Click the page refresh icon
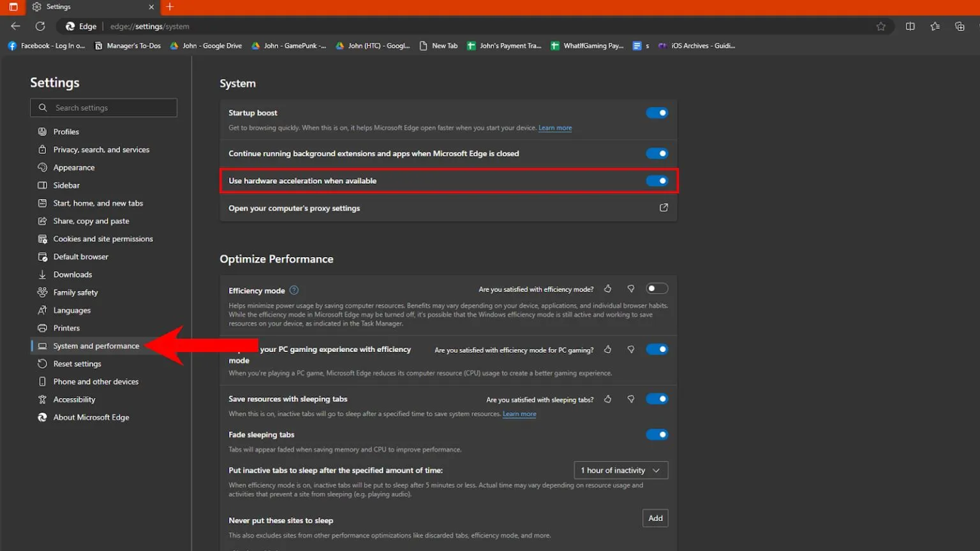The image size is (980, 551). point(40,26)
